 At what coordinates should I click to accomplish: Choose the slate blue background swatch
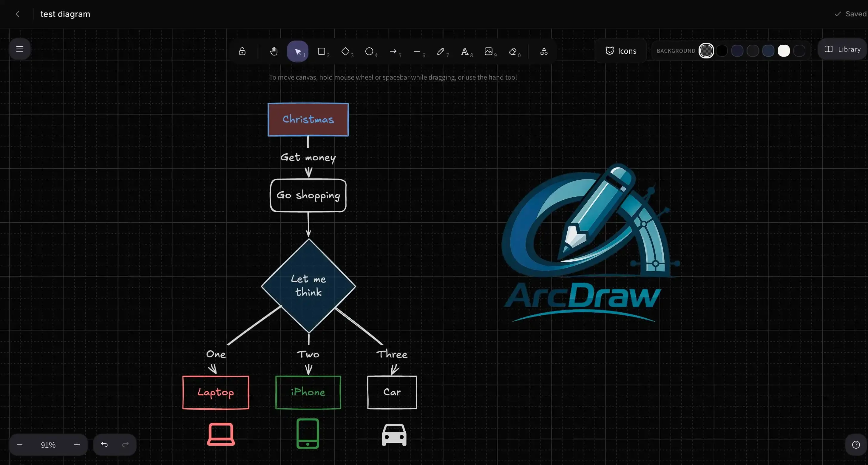[768, 51]
